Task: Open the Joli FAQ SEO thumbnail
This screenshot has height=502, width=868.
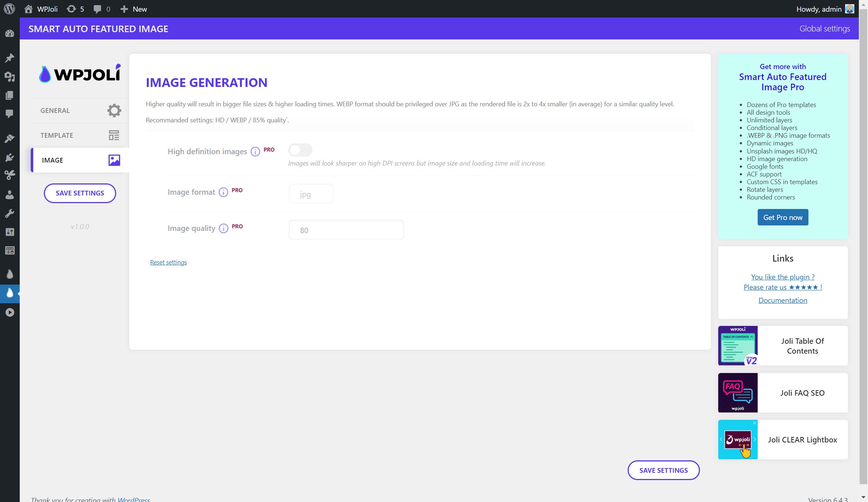Action: point(738,393)
